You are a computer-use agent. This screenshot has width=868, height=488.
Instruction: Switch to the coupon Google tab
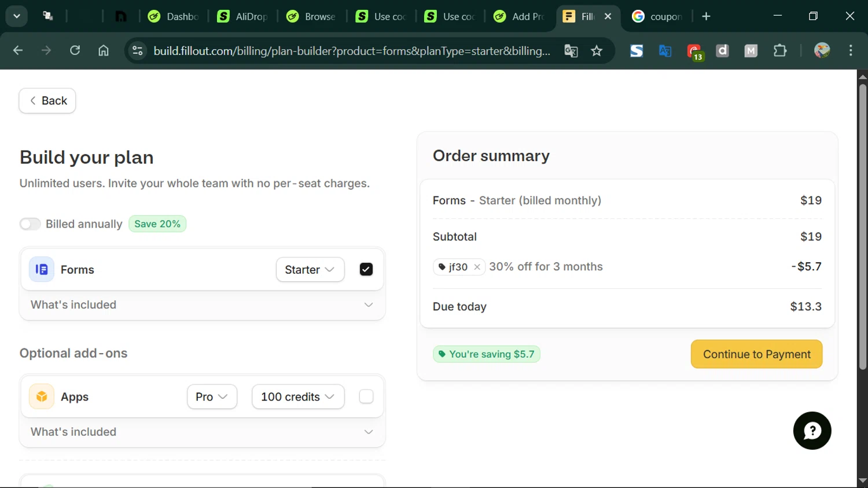click(x=657, y=16)
